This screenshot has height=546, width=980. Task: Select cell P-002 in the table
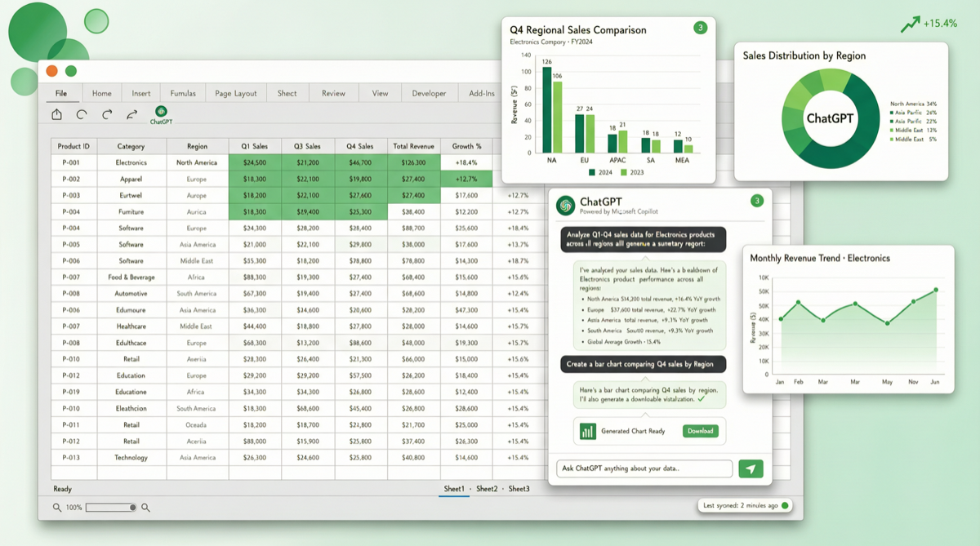point(74,179)
